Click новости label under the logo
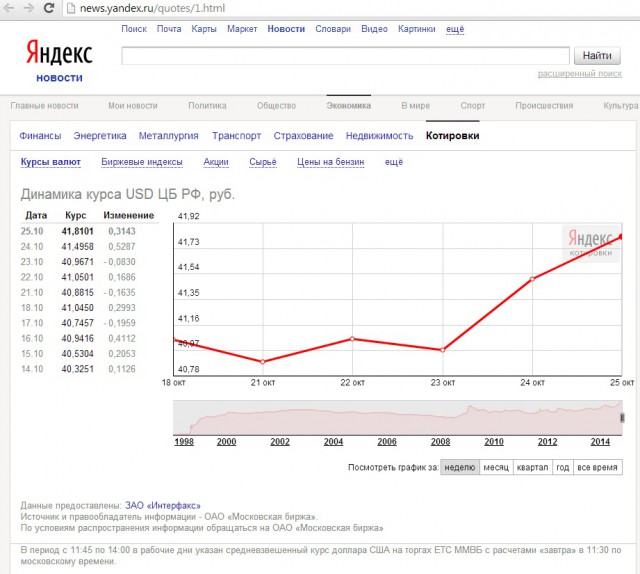This screenshot has height=574, width=640. [x=60, y=78]
